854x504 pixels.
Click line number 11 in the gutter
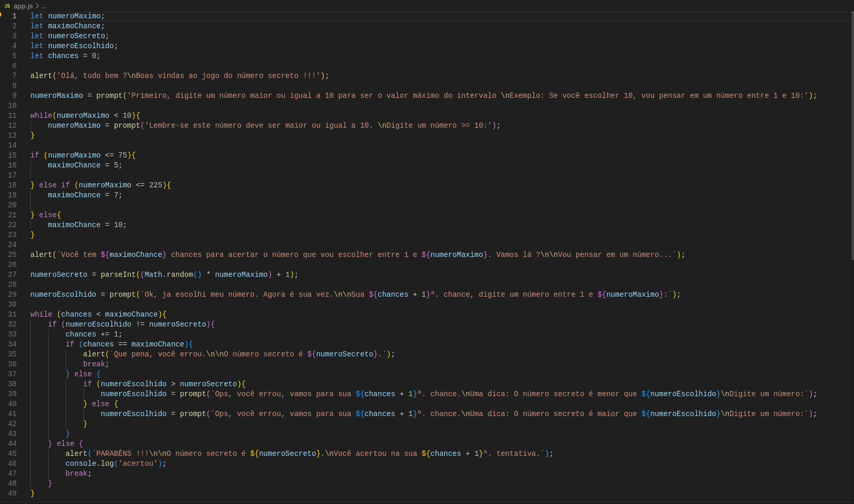(12, 116)
